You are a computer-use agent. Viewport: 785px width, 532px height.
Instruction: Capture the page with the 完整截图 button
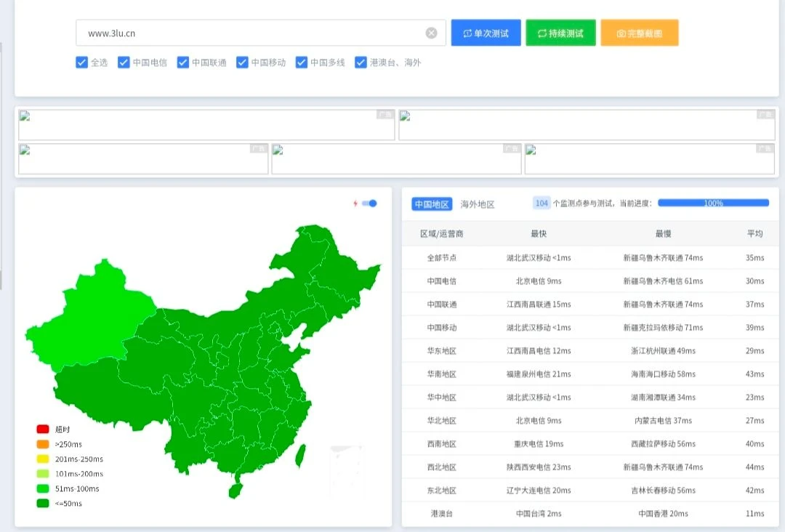(x=639, y=33)
